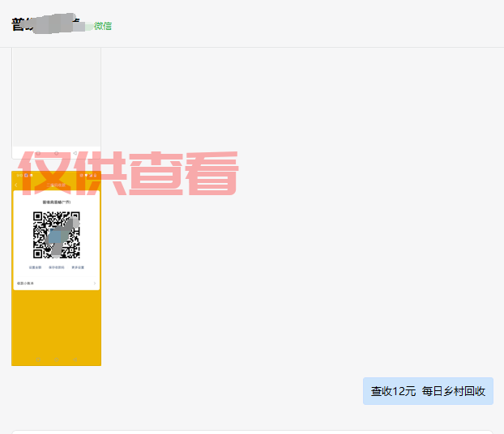
Task: Click the QR payment code image
Action: pos(56,235)
